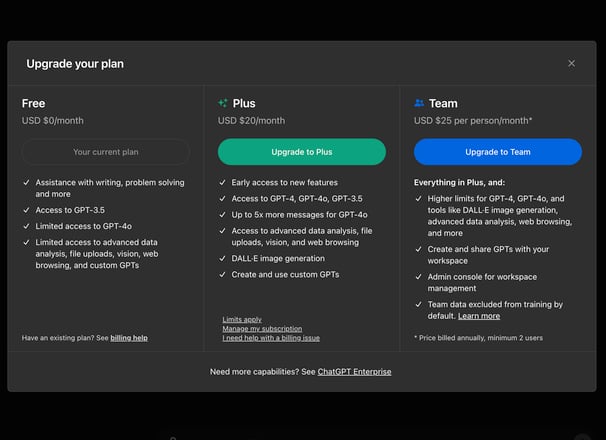Image resolution: width=606 pixels, height=440 pixels.
Task: Open the ChatGPT Enterprise link
Action: point(354,372)
